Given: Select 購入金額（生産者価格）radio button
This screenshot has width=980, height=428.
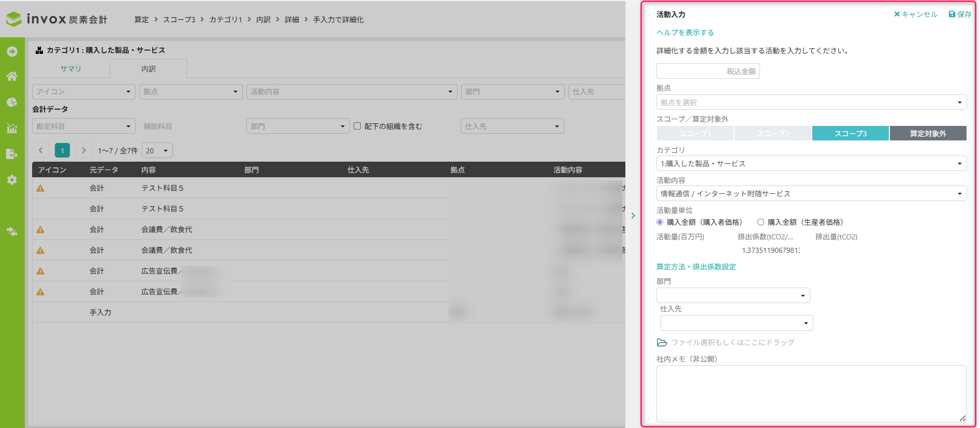Looking at the screenshot, I should click(760, 222).
